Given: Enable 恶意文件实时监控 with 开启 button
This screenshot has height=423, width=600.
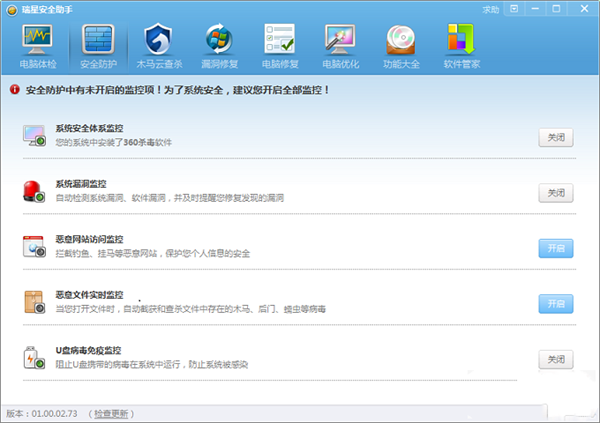Looking at the screenshot, I should click(556, 303).
